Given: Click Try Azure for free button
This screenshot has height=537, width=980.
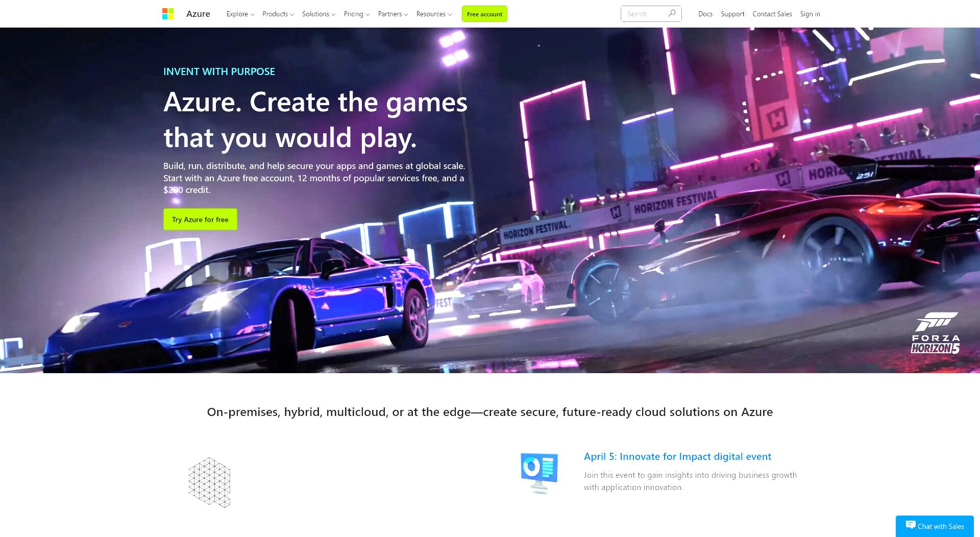Looking at the screenshot, I should [x=200, y=219].
